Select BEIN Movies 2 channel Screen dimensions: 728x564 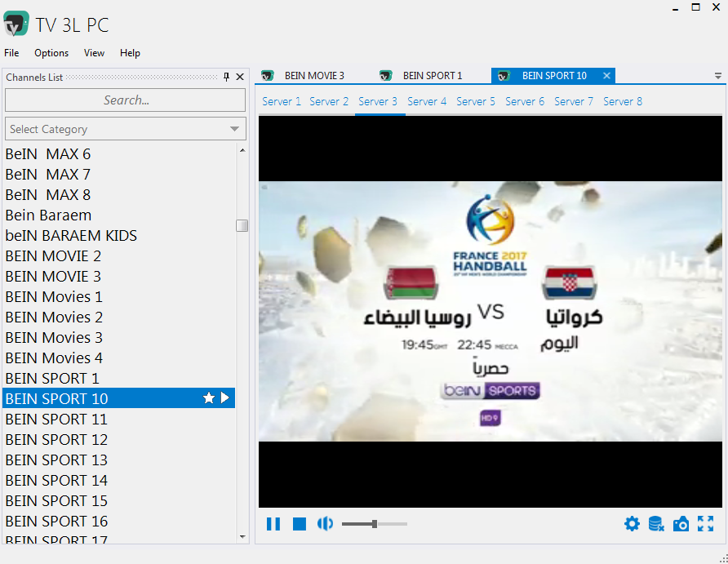119,317
